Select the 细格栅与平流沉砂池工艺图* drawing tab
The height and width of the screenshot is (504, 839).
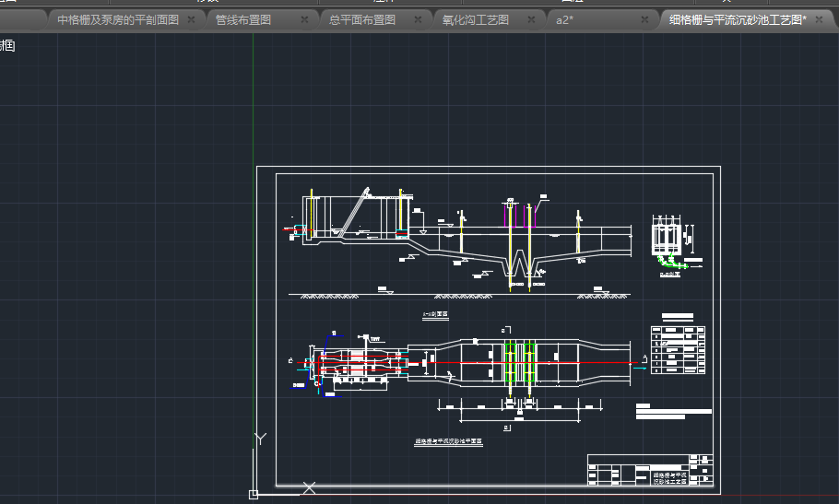pyautogui.click(x=738, y=19)
